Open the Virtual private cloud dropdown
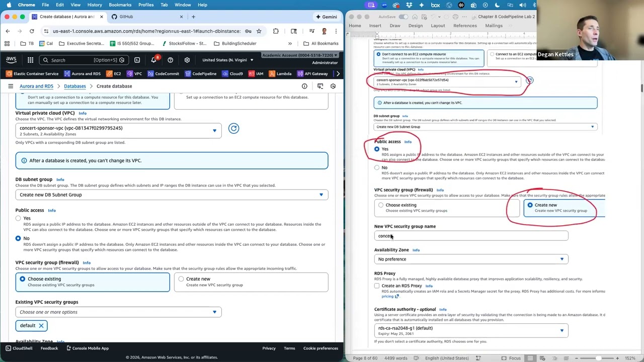 tap(118, 130)
